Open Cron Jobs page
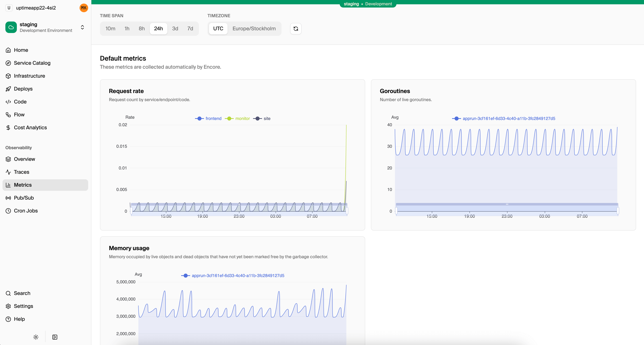 [26, 211]
